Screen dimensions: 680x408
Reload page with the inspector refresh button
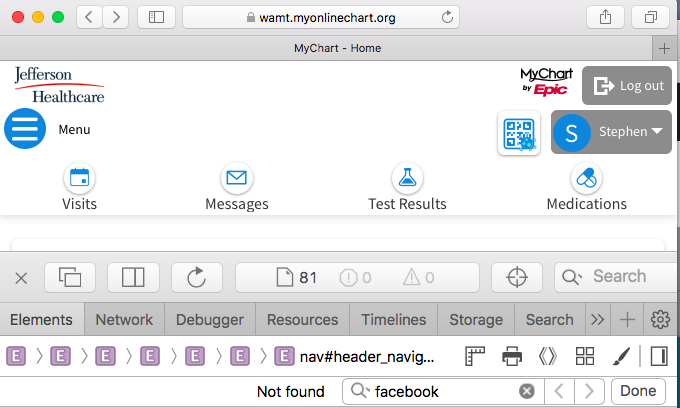pyautogui.click(x=196, y=277)
